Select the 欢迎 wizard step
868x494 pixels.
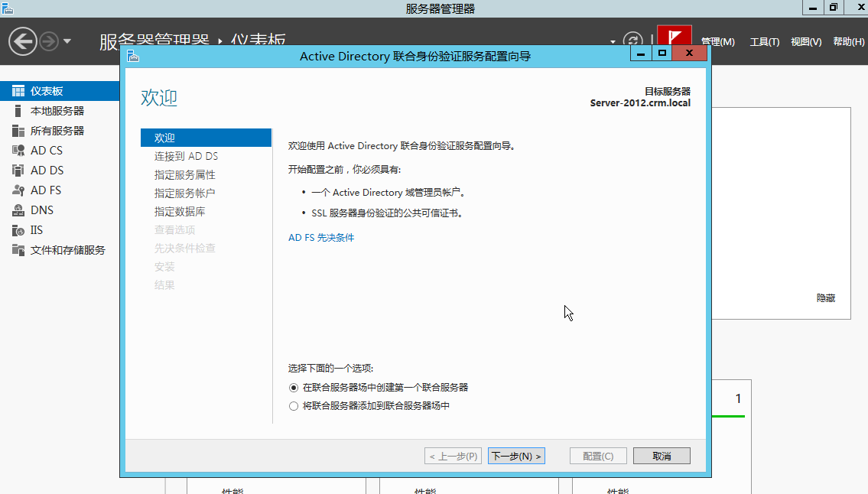pos(206,138)
